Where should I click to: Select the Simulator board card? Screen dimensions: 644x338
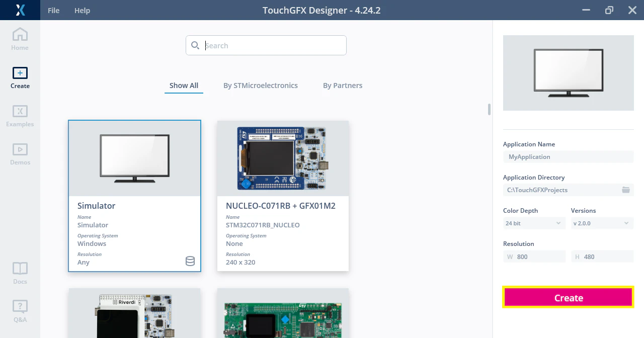134,196
